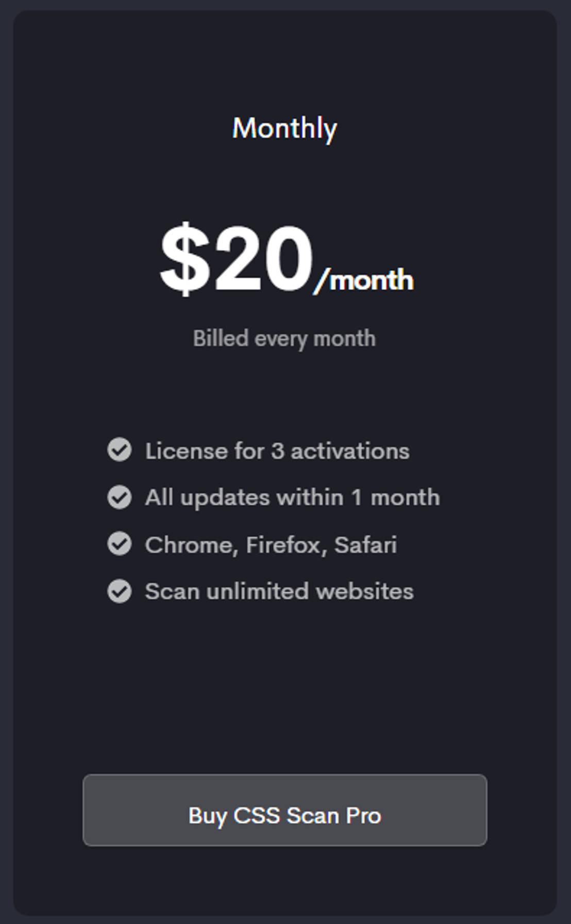The image size is (571, 924).
Task: Click the number 20 in the price
Action: (263, 259)
